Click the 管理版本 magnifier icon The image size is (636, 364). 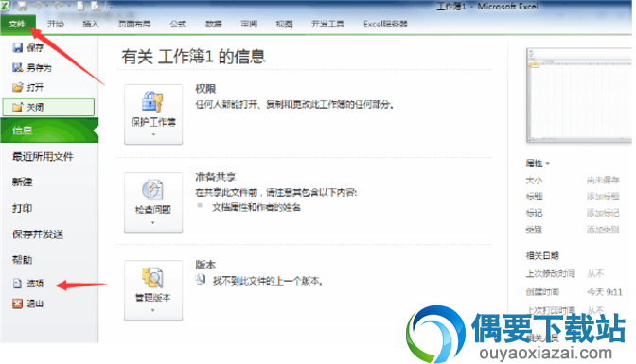[152, 277]
